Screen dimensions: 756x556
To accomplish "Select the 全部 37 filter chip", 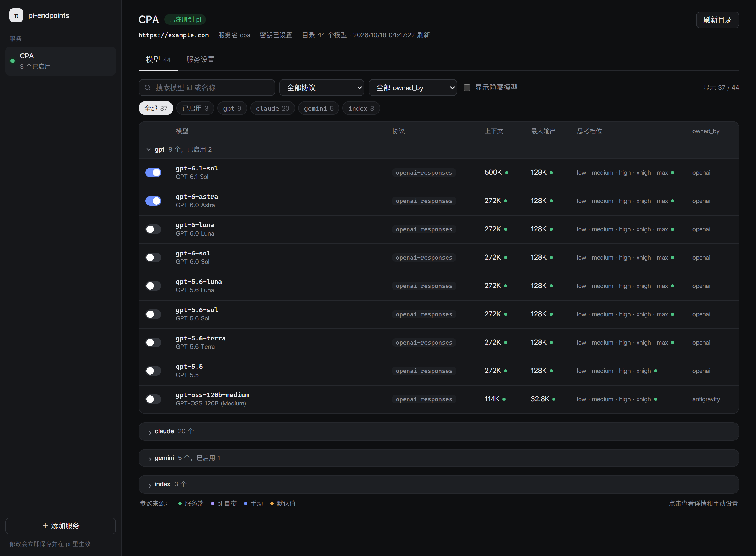I will click(x=156, y=108).
